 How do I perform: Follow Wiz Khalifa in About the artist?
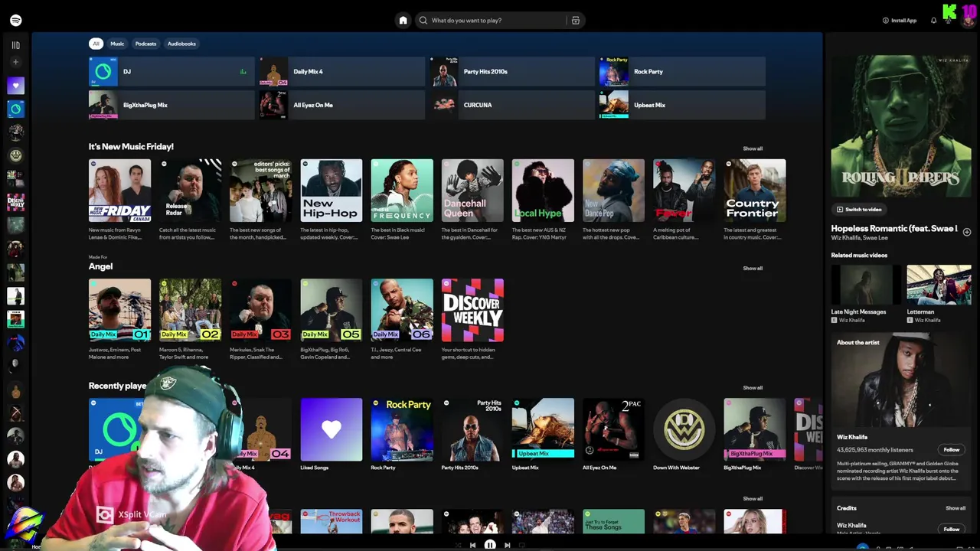952,450
